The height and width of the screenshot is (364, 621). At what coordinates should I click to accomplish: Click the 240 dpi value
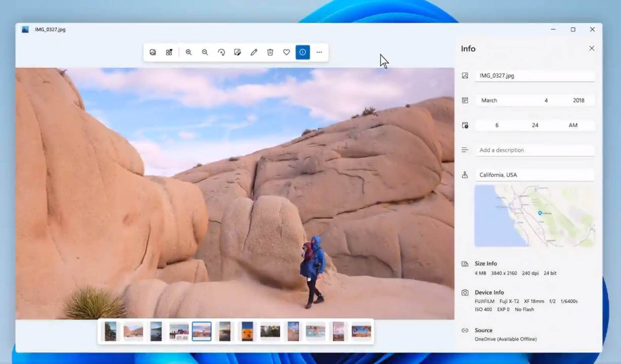click(x=531, y=273)
